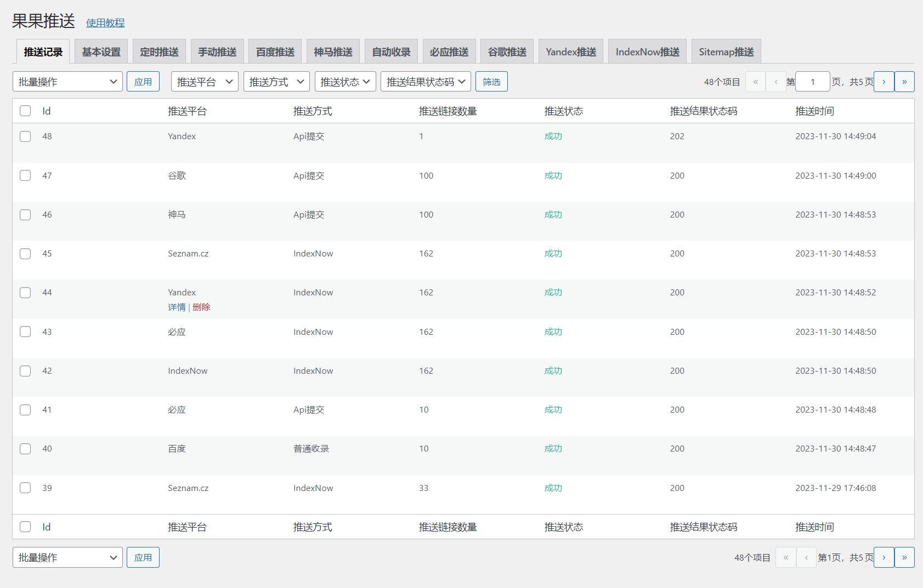The width and height of the screenshot is (923, 588).
Task: Click status code 202 in row 48
Action: (677, 136)
